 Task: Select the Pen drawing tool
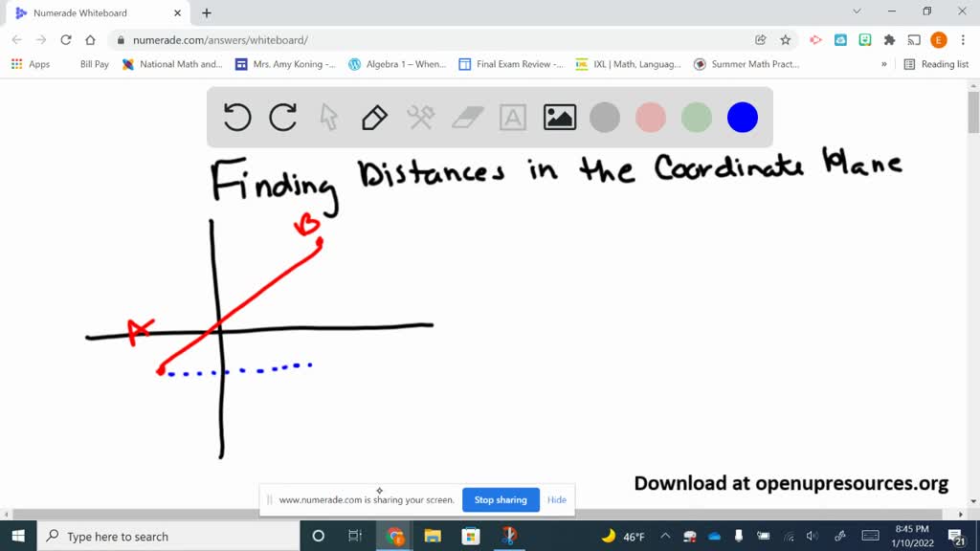[x=373, y=117]
